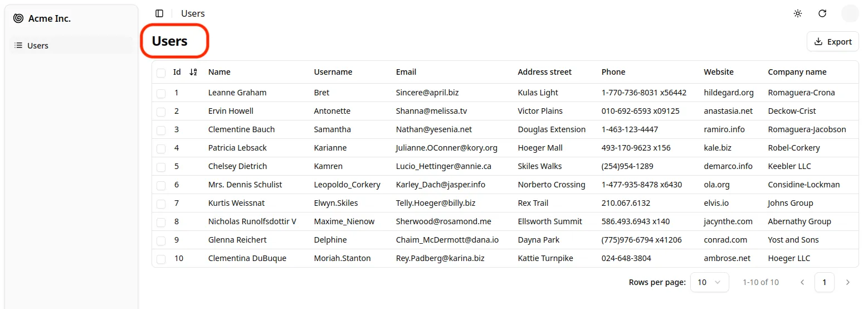
Task: Switch theme with the sun icon
Action: click(798, 13)
